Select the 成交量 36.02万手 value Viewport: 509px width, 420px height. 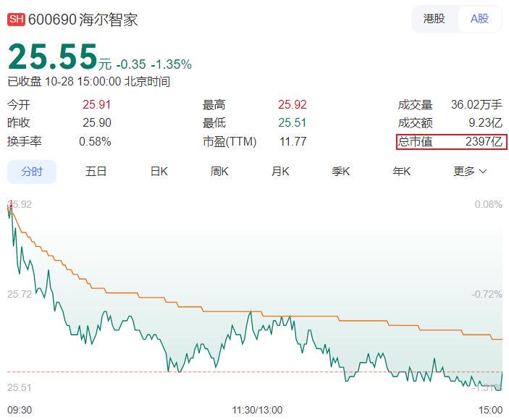[x=476, y=104]
